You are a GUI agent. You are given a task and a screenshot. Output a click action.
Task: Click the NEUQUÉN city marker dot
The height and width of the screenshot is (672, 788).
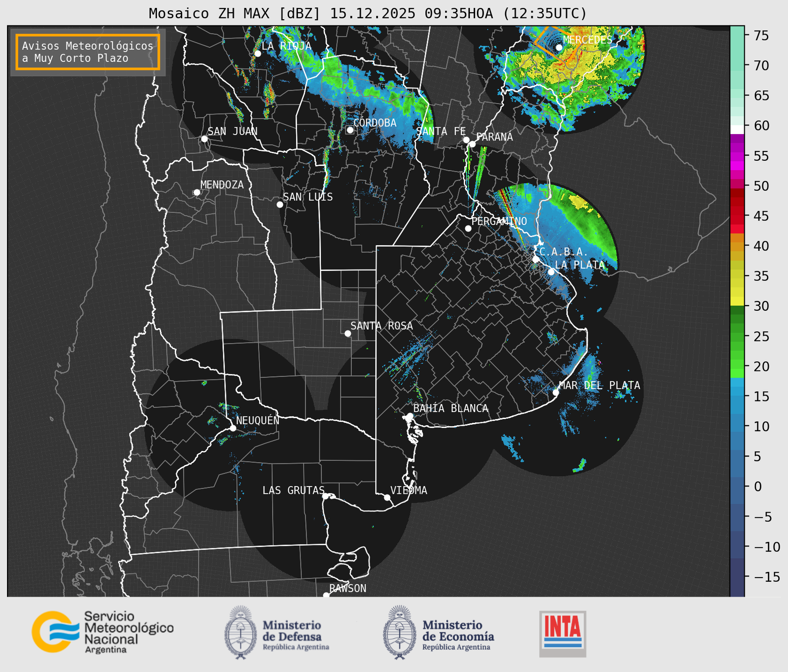pos(233,428)
